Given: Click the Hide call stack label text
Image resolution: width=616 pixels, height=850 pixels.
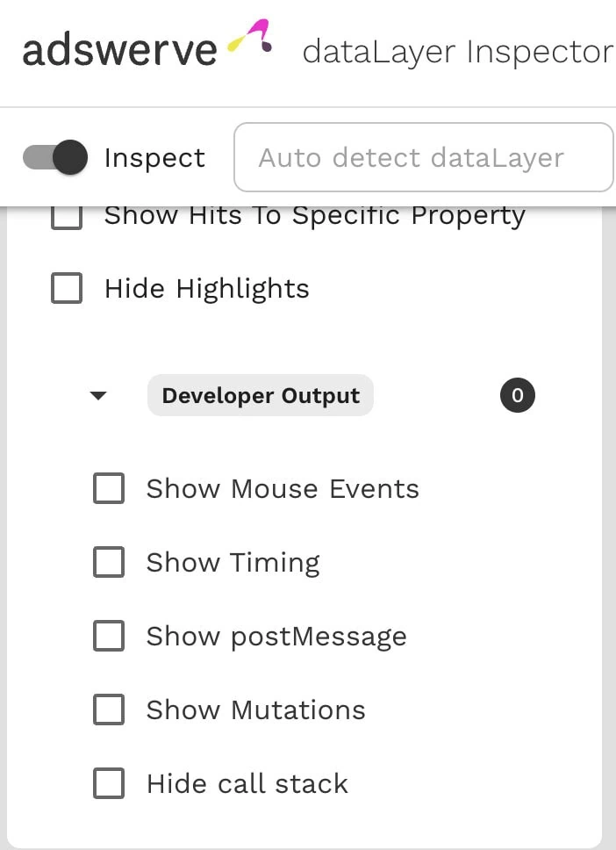Looking at the screenshot, I should pos(246,783).
